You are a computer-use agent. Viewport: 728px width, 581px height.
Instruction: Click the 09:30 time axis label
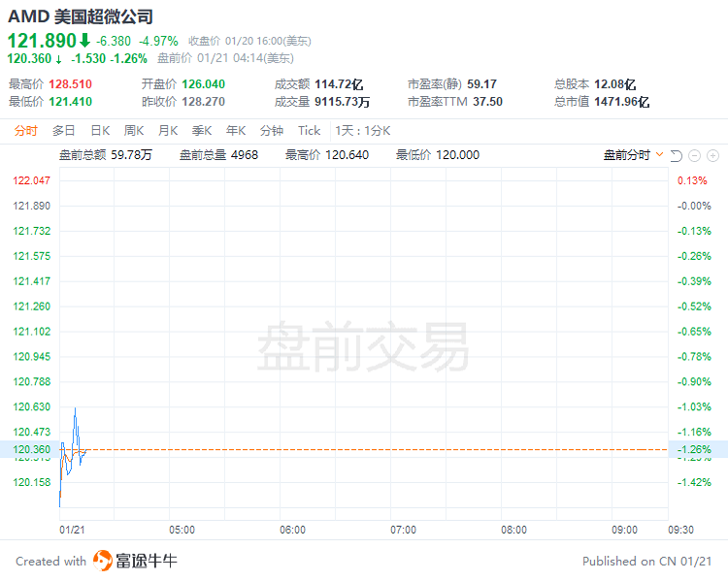coord(680,530)
